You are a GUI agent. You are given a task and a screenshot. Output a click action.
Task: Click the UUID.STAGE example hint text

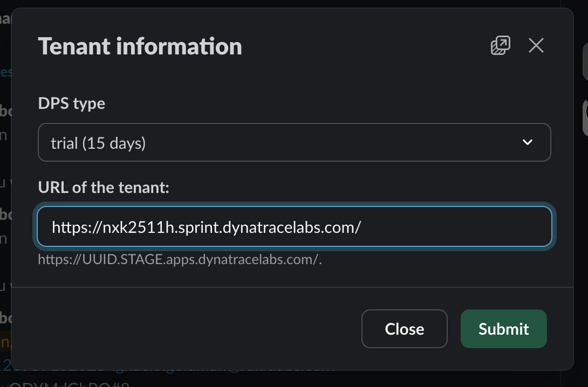tap(180, 260)
